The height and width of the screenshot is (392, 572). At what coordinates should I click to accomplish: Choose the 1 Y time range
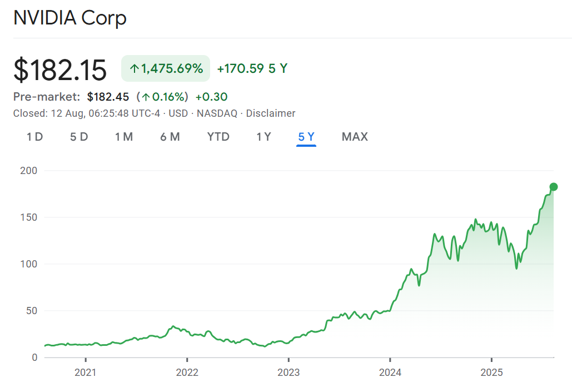tap(263, 137)
